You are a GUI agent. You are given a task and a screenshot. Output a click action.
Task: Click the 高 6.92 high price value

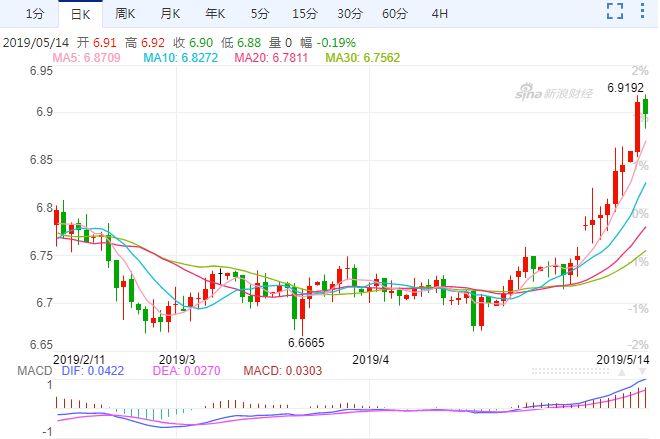pyautogui.click(x=144, y=43)
